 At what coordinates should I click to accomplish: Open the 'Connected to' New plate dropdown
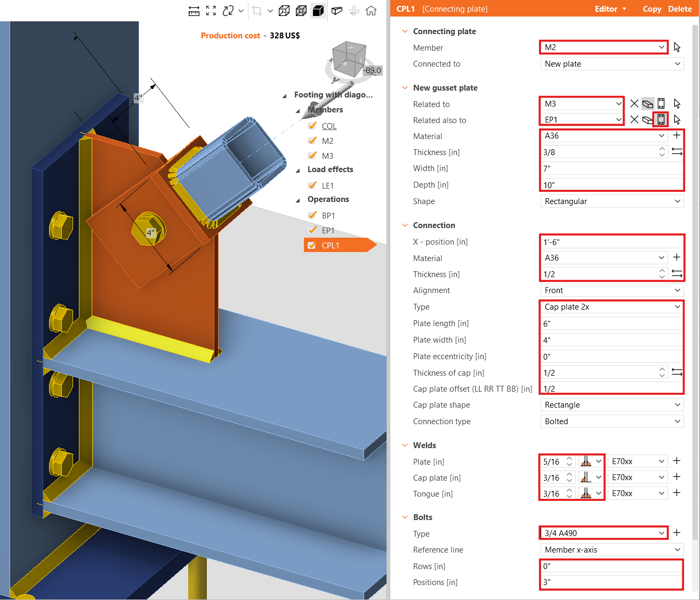(612, 64)
